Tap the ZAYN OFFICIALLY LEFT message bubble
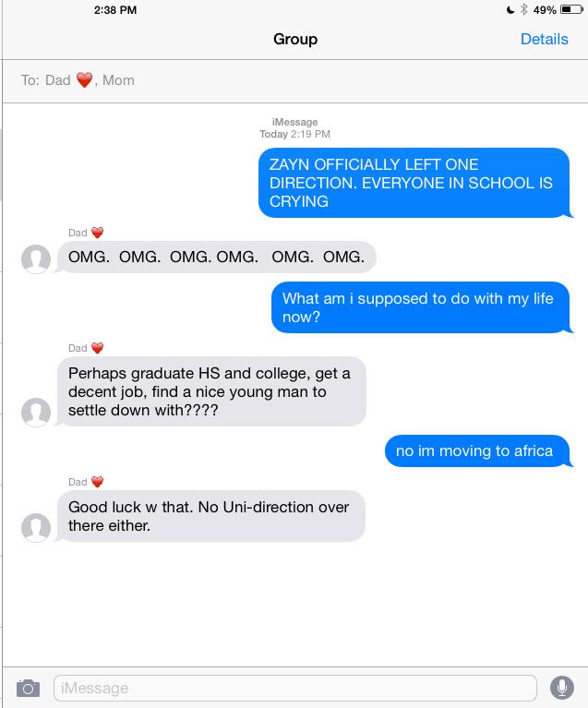Screen dimensions: 588x708 pyautogui.click(x=414, y=183)
